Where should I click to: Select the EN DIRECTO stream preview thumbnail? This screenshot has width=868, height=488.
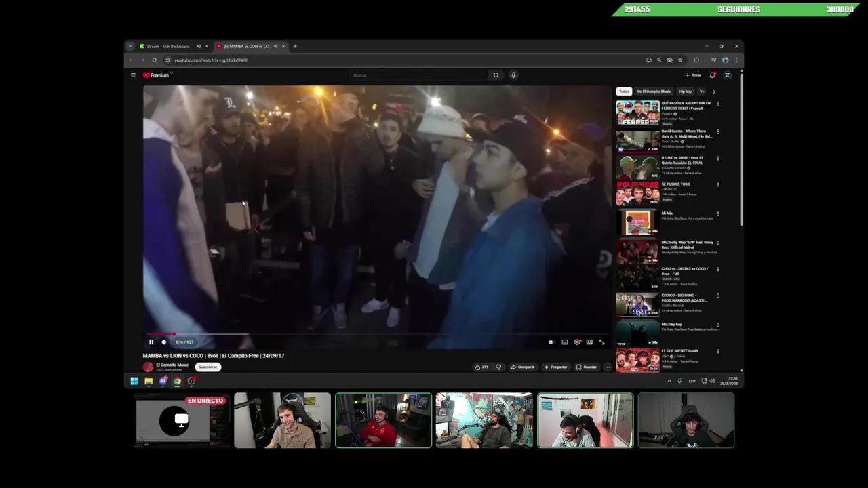pos(182,420)
